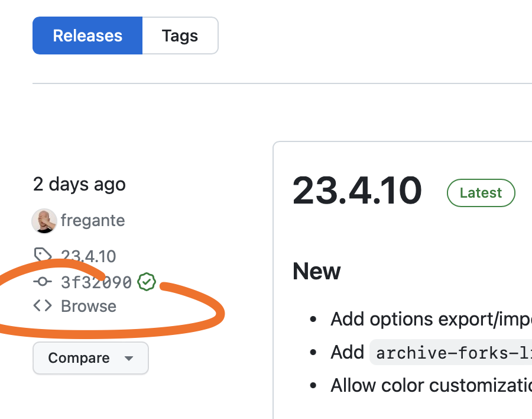Screen dimensions: 532x419
Task: Expand the Compare release comparison menu
Action: (90, 357)
